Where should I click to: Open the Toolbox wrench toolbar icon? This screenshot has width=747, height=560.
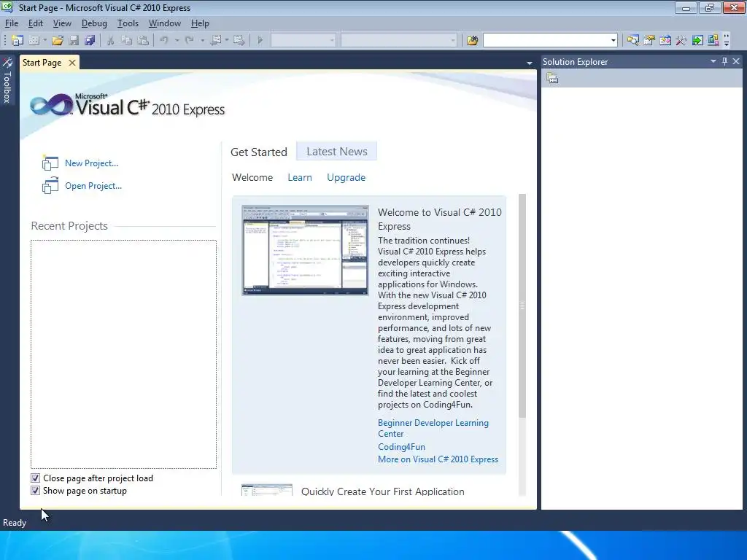click(681, 41)
